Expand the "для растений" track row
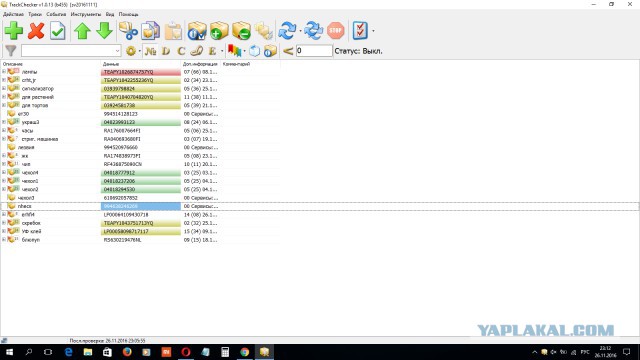The height and width of the screenshot is (360, 640). pos(4,97)
